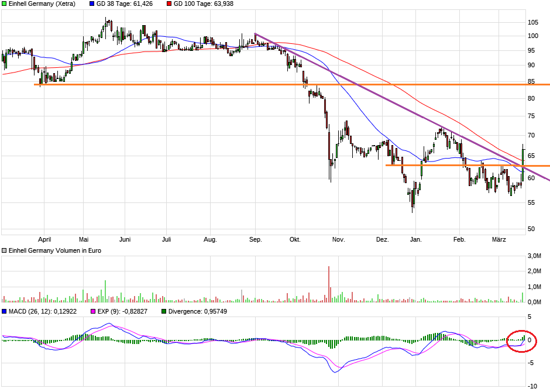Viewport: 550px width, 392px height.
Task: Click the 3,0M volume axis label
Action: [x=534, y=256]
